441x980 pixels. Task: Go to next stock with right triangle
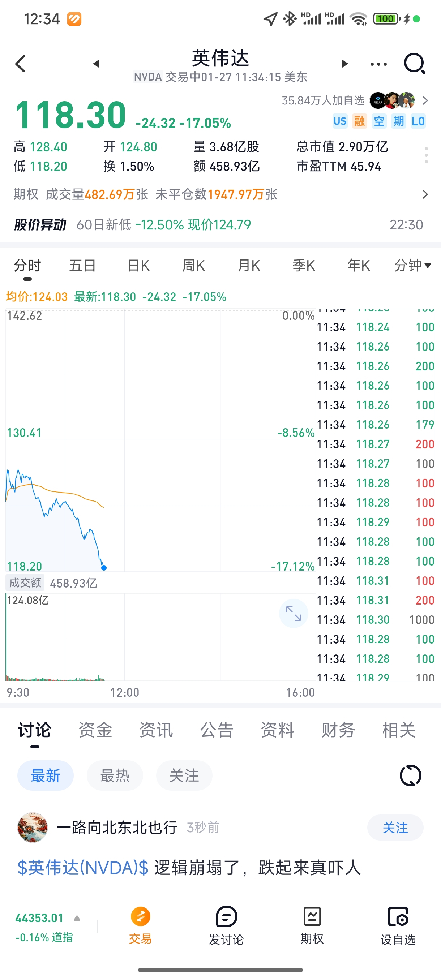344,64
